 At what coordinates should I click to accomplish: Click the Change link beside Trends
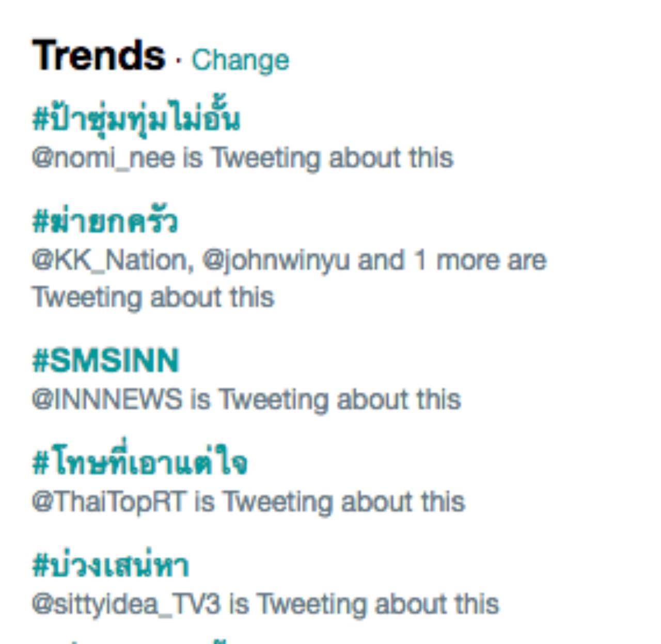point(240,60)
